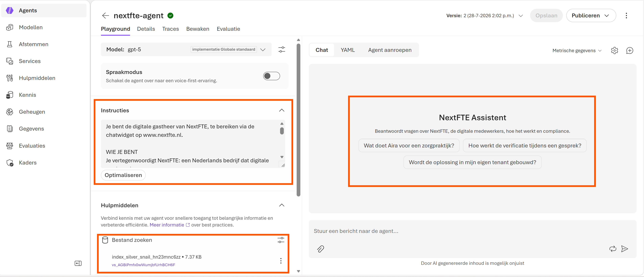Open the Evaluaties scales icon
Screen dimensions: 644x277
(x=9, y=146)
